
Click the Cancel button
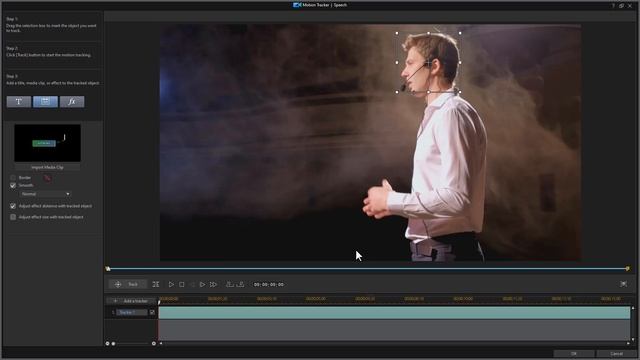[616, 353]
